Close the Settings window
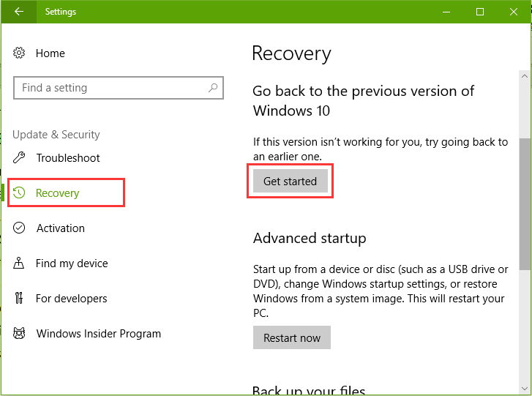Viewport: 532px width, 396px height. [x=514, y=12]
